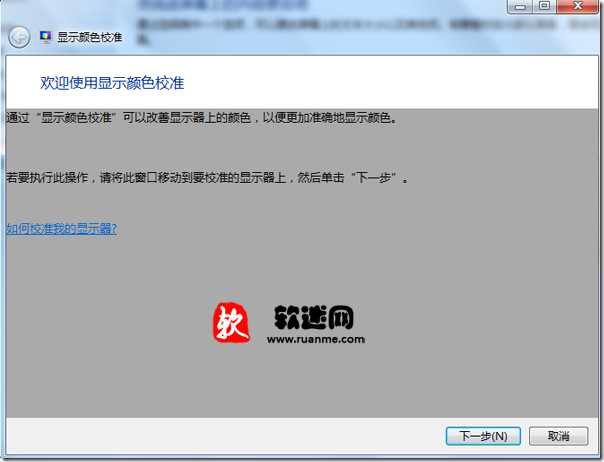Click the instruction beginning 若要执行此操作
604x462 pixels.
tap(207, 178)
